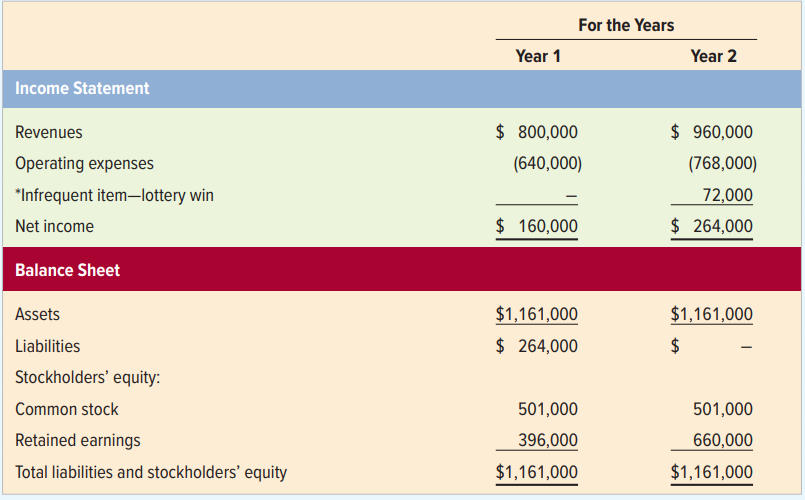Click Year 2 Revenues value $960,000

712,132
